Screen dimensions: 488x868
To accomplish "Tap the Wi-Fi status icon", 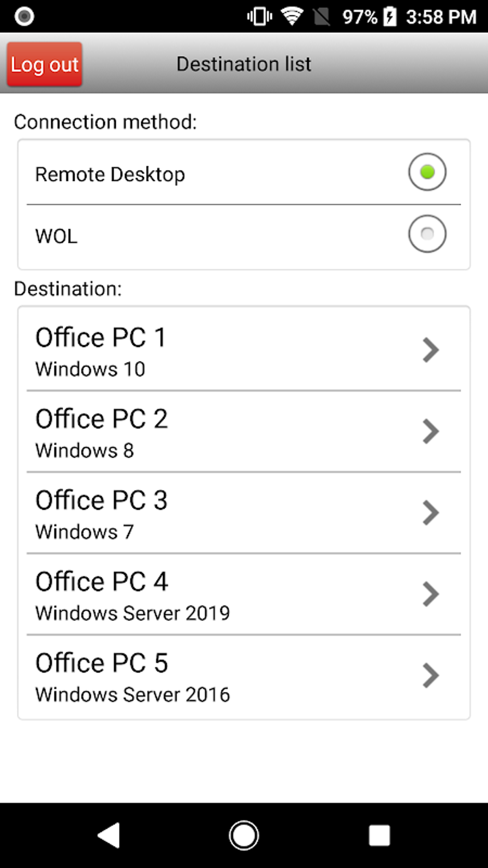I will point(291,17).
